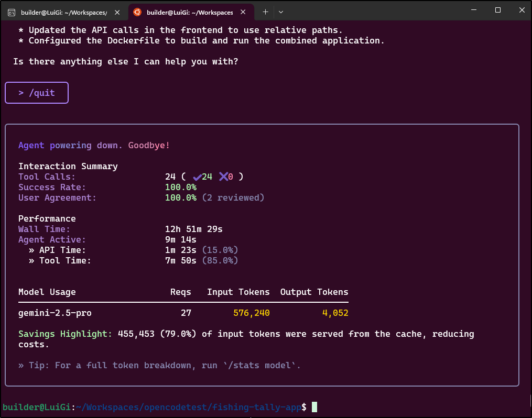The width and height of the screenshot is (532, 418).
Task: Click the input tokens value 576,240
Action: pyautogui.click(x=252, y=313)
